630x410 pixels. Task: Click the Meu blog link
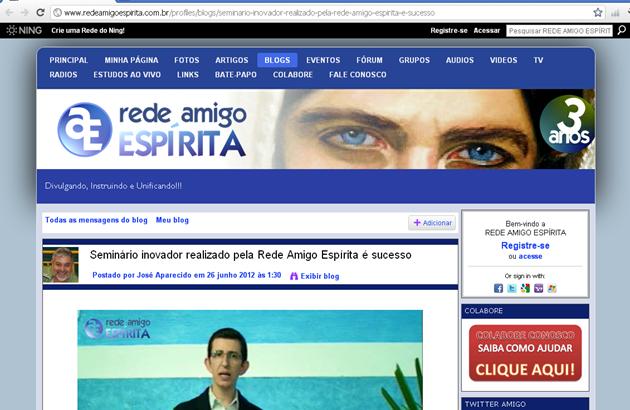click(x=172, y=220)
